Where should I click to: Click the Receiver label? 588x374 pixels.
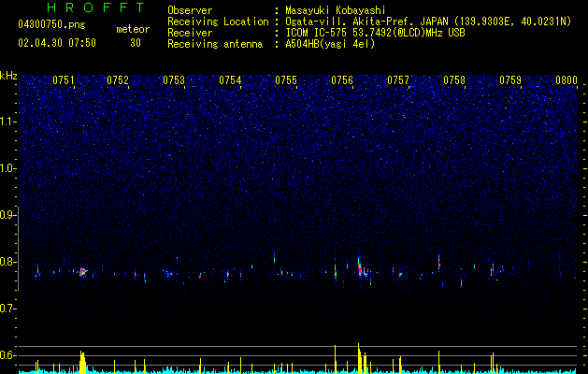pyautogui.click(x=190, y=33)
